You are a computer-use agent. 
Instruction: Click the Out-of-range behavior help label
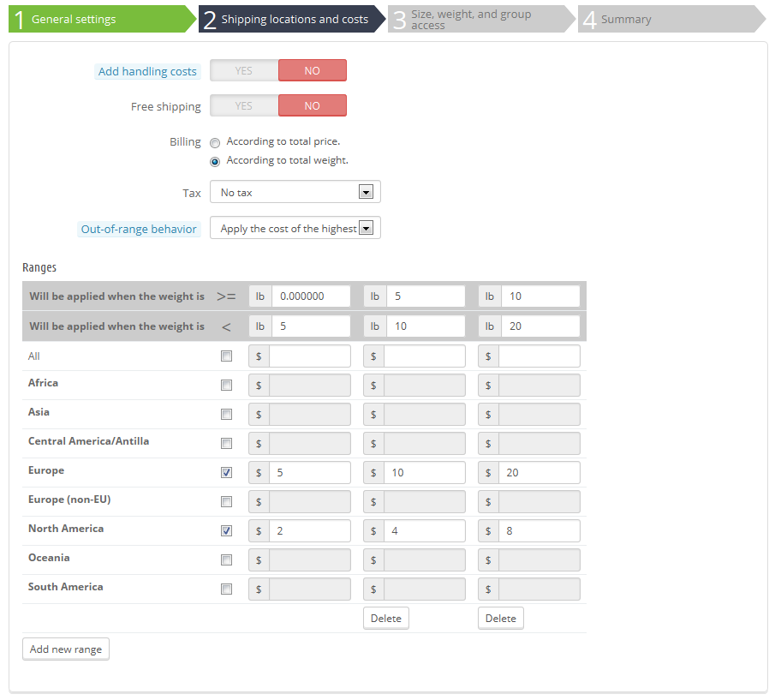(139, 229)
